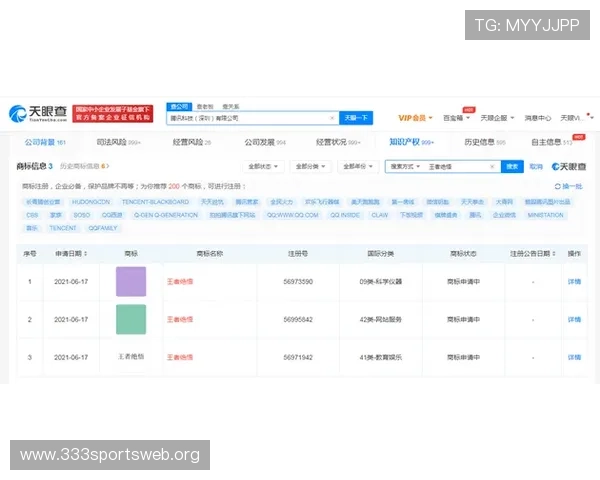Open 详情 for registration 56971942

coord(574,357)
